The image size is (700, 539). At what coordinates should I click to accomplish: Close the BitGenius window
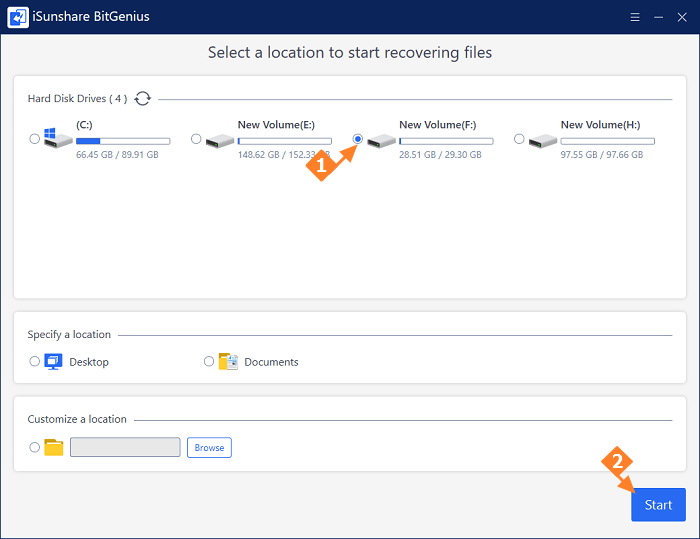tap(682, 17)
